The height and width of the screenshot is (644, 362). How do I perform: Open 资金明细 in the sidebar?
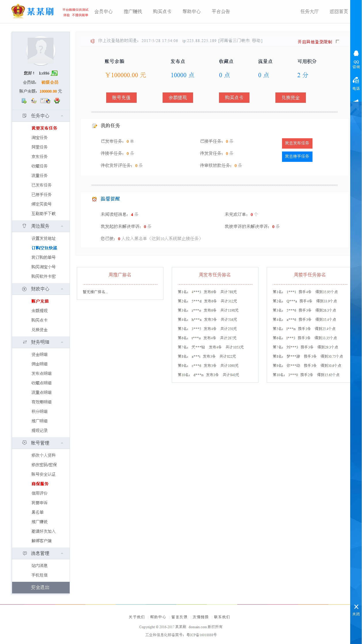coord(39,355)
